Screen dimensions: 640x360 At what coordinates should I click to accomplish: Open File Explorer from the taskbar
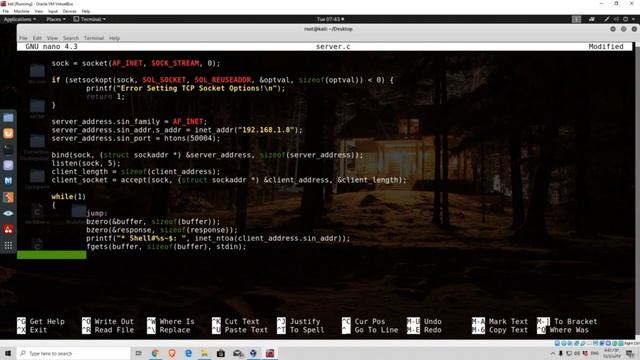(x=204, y=353)
